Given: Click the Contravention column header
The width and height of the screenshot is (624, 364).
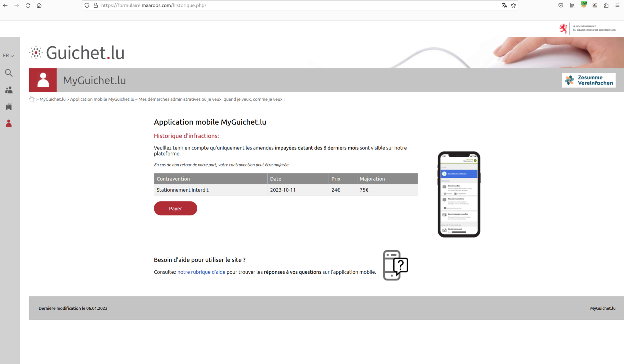Looking at the screenshot, I should click(x=211, y=179).
